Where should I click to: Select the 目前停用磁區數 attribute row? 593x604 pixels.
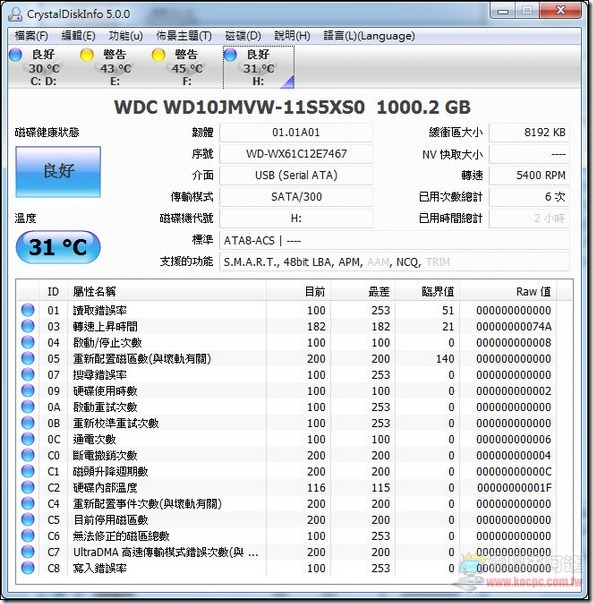coord(286,520)
